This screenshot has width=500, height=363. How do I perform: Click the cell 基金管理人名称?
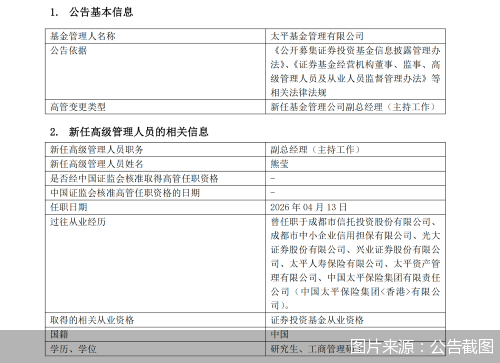click(83, 36)
